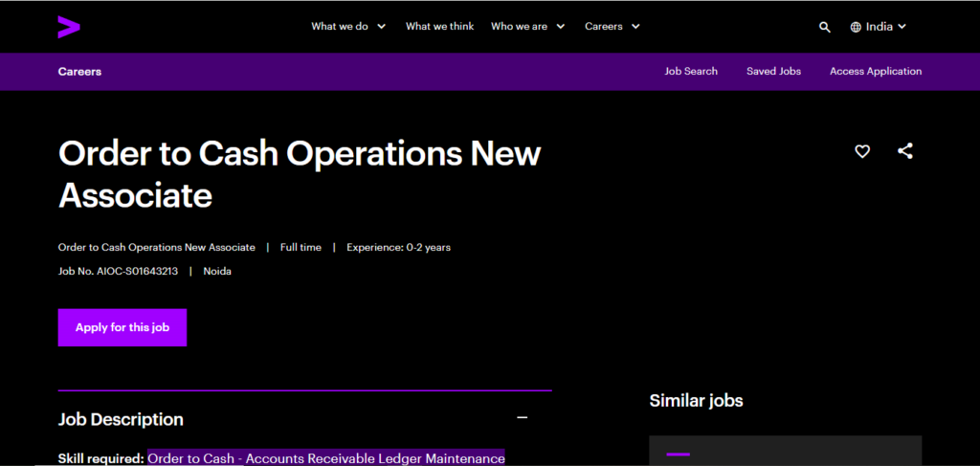Viewport: 980px width, 466px height.
Task: Open Saved Jobs
Action: [x=773, y=71]
